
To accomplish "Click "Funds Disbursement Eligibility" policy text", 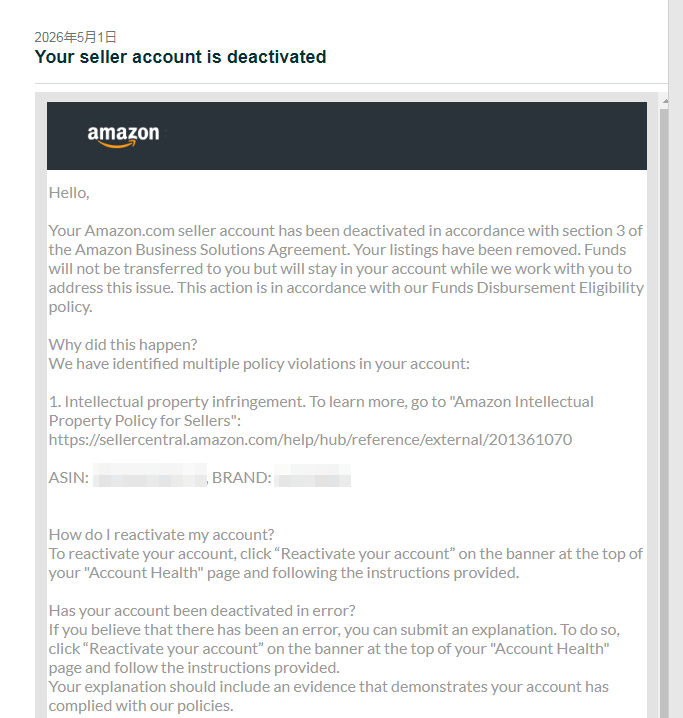I will (538, 288).
